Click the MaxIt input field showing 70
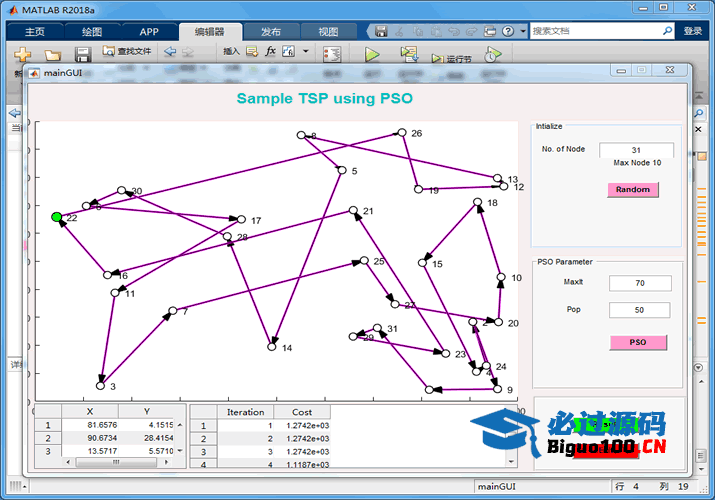The height and width of the screenshot is (500, 715). [x=640, y=283]
